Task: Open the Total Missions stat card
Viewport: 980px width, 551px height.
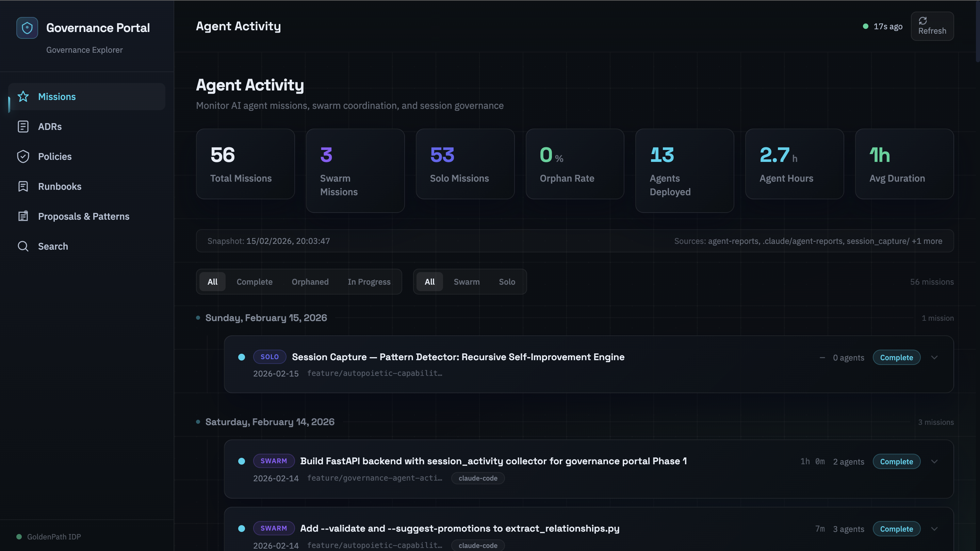Action: point(245,164)
